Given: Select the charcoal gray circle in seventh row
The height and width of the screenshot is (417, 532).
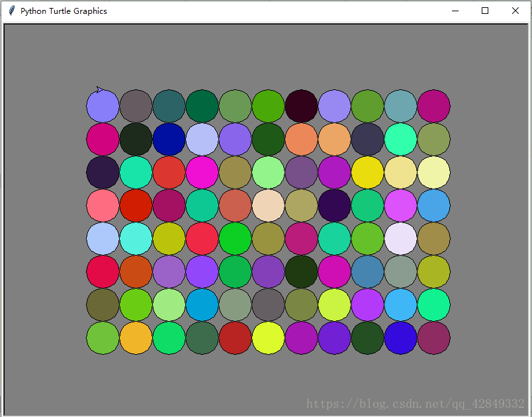Looking at the screenshot, I should [x=269, y=304].
